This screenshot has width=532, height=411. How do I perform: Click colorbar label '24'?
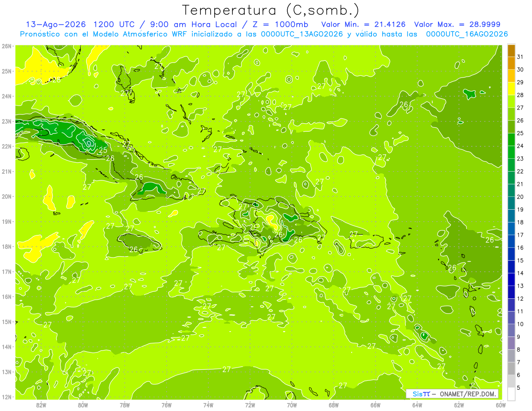(x=520, y=146)
